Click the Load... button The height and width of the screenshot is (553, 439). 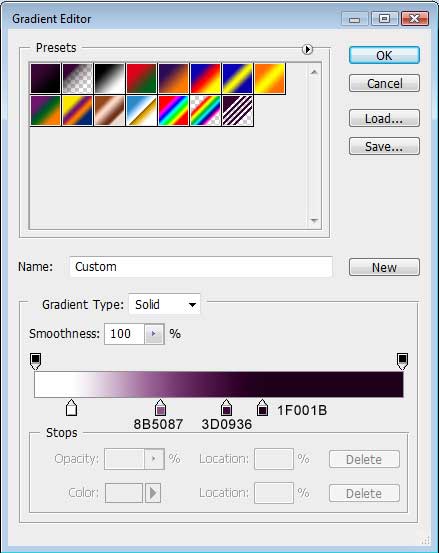pyautogui.click(x=384, y=118)
